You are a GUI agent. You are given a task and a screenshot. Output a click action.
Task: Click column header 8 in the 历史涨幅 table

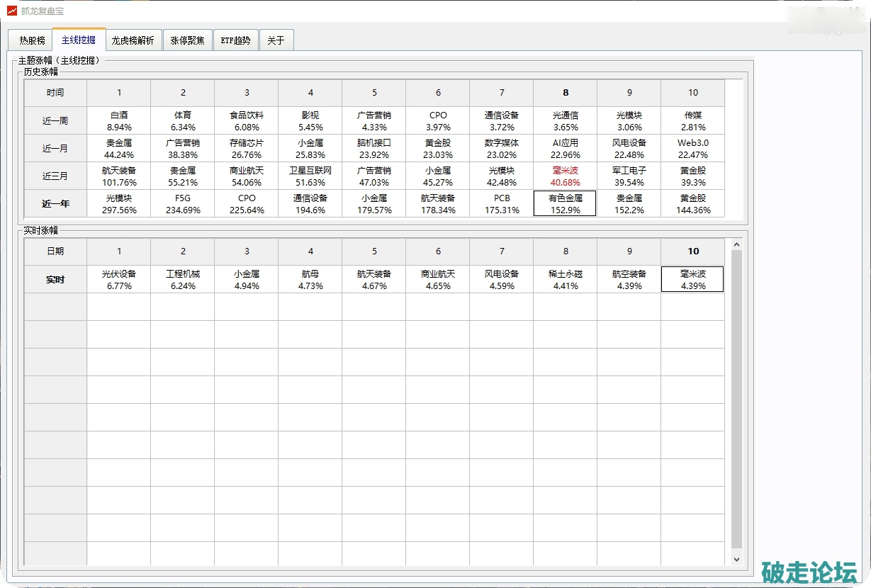(x=565, y=93)
